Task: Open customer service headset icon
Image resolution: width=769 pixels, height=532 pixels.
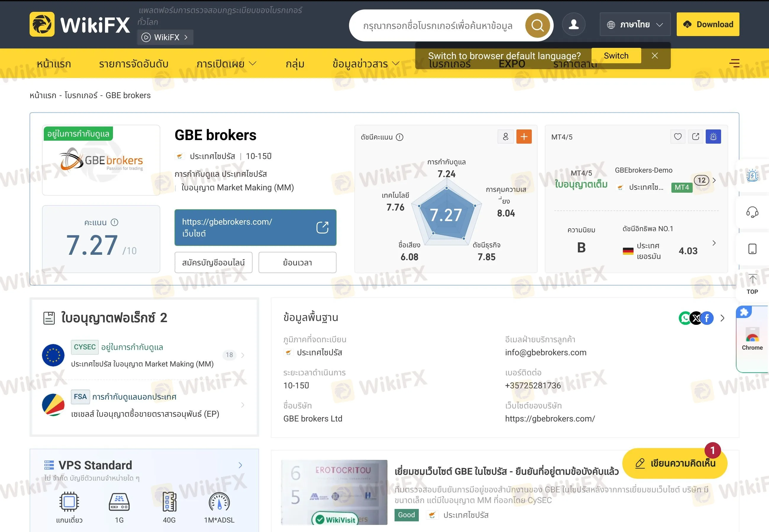Action: click(x=752, y=212)
